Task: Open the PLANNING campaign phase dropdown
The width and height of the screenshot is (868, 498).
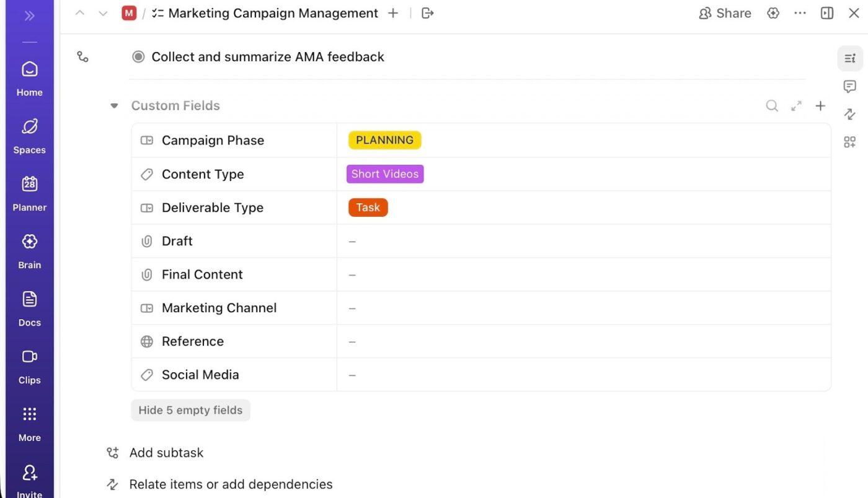Action: click(384, 140)
